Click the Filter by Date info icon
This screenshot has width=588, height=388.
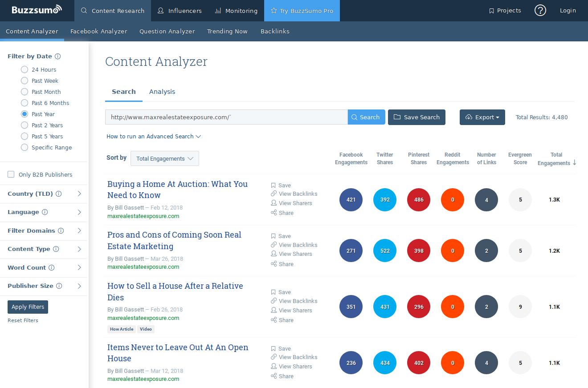pos(58,57)
